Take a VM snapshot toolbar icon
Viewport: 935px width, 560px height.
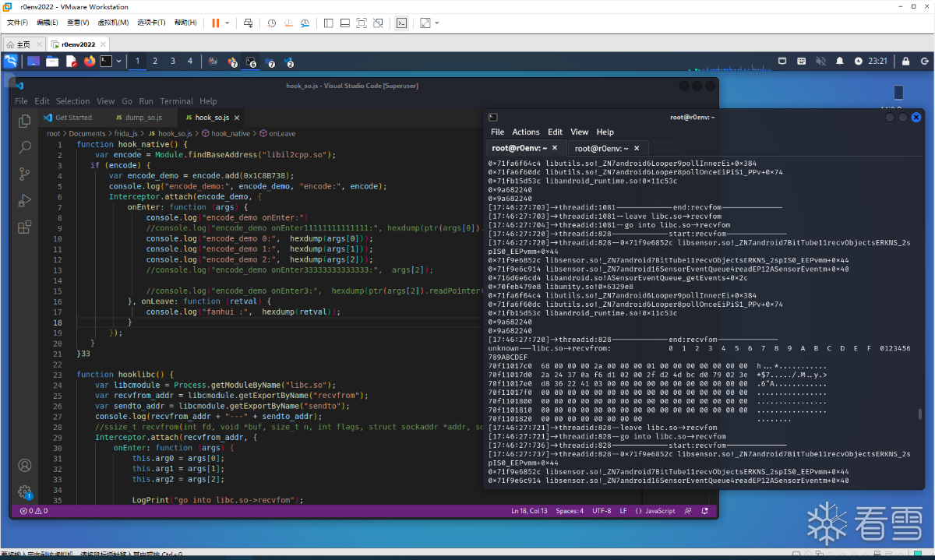273,23
